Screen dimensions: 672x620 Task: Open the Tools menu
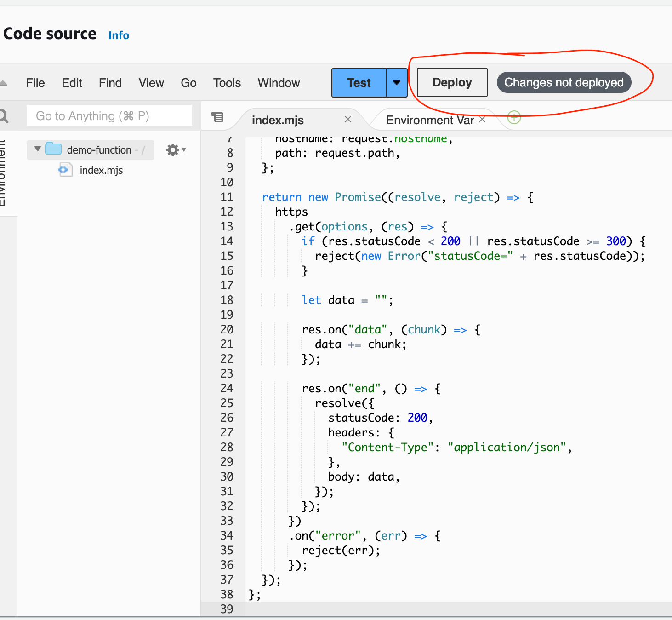(x=227, y=83)
